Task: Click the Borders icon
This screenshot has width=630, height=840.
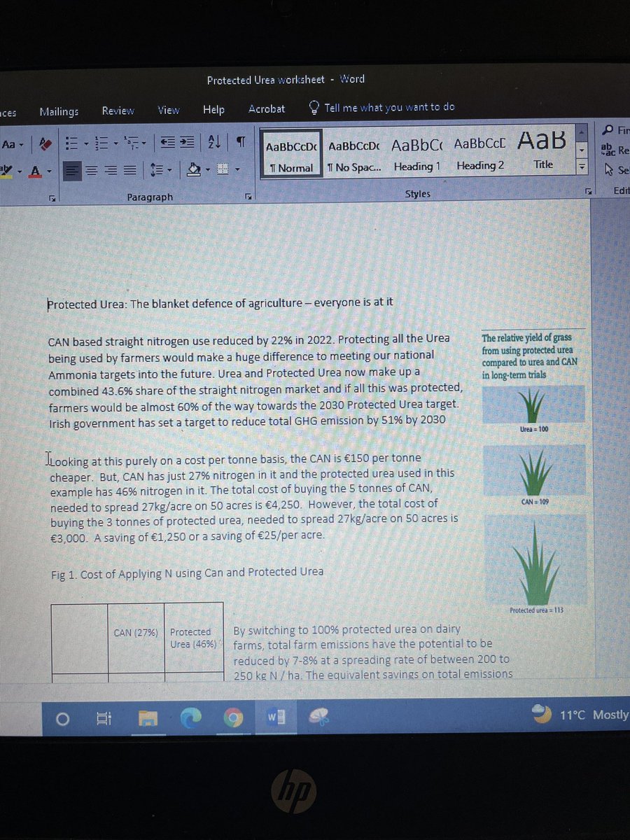Action: coord(223,169)
